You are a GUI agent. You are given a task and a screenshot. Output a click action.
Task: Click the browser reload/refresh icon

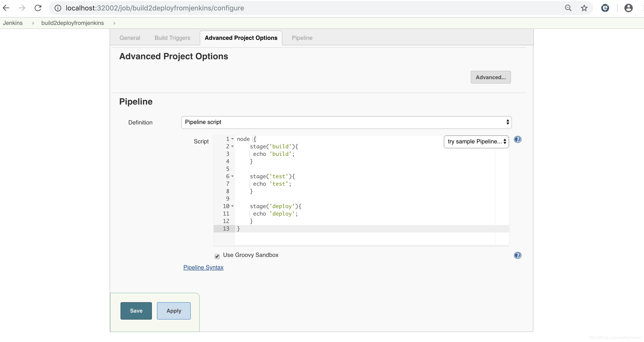tap(38, 8)
